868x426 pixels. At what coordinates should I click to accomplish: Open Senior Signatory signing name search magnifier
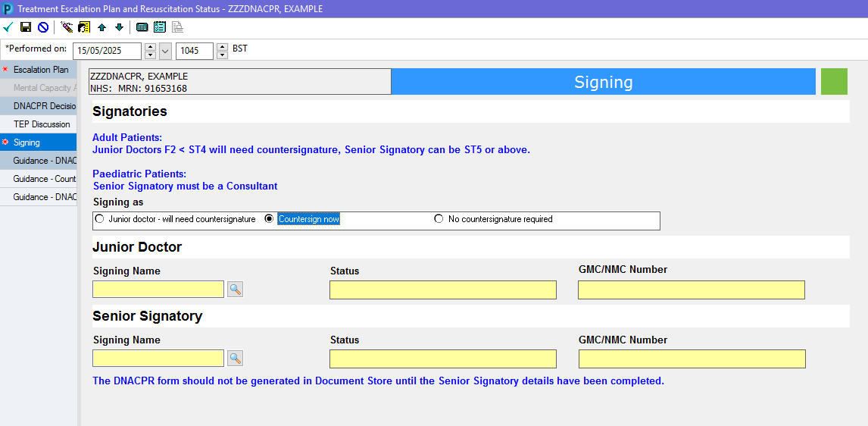click(236, 359)
